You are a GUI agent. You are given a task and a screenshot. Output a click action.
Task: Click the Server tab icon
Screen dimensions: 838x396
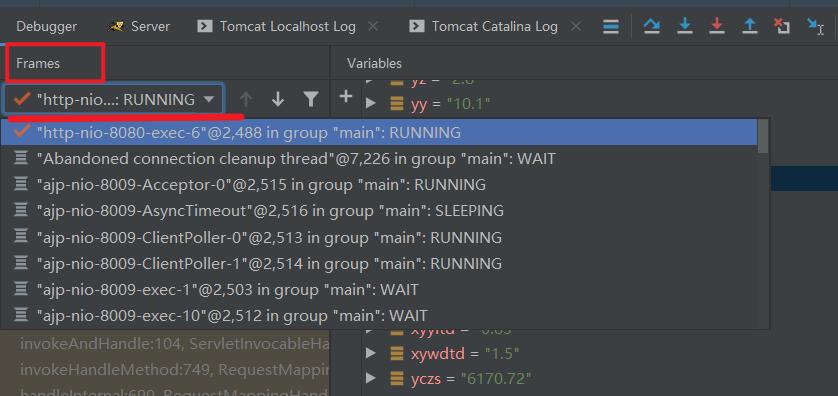(116, 26)
